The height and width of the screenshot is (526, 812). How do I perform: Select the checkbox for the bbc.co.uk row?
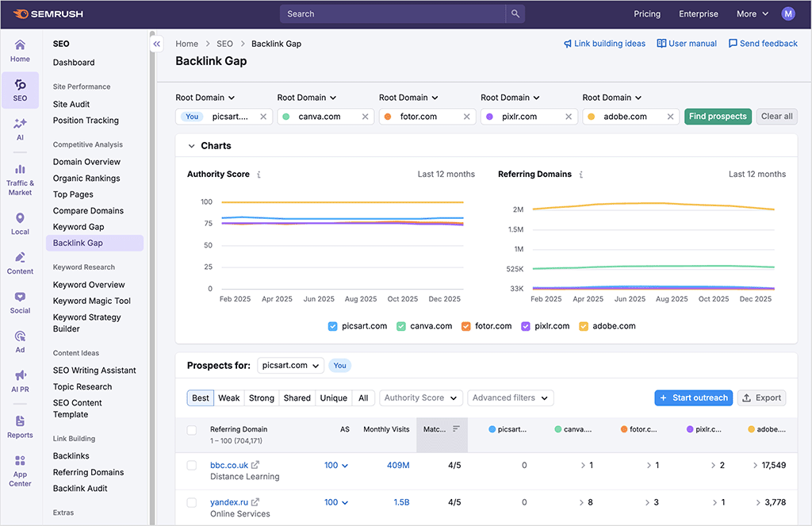point(191,465)
